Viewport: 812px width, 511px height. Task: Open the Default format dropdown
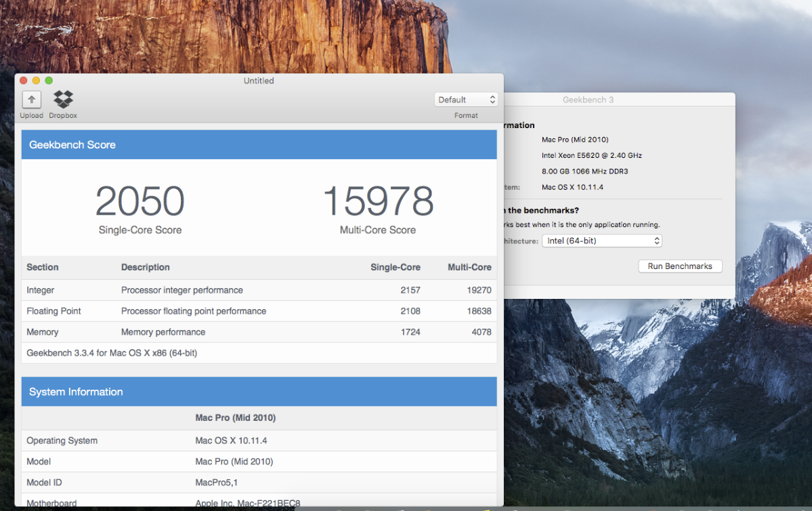(466, 100)
